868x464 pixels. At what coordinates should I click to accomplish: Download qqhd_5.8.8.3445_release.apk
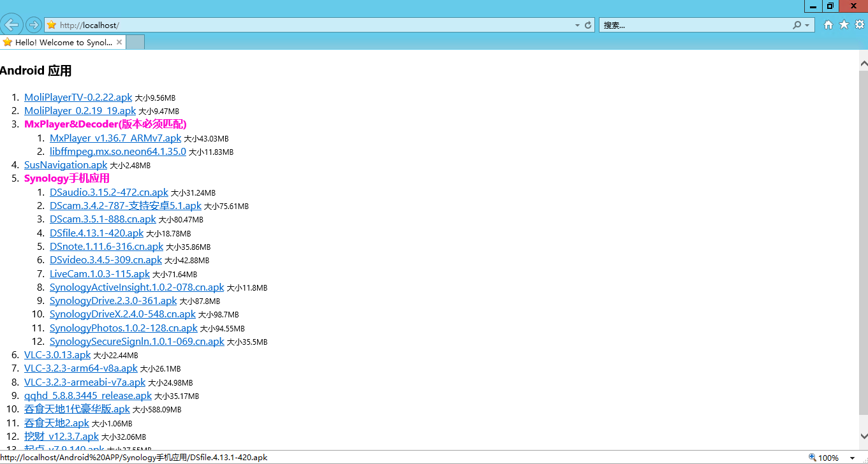point(88,396)
